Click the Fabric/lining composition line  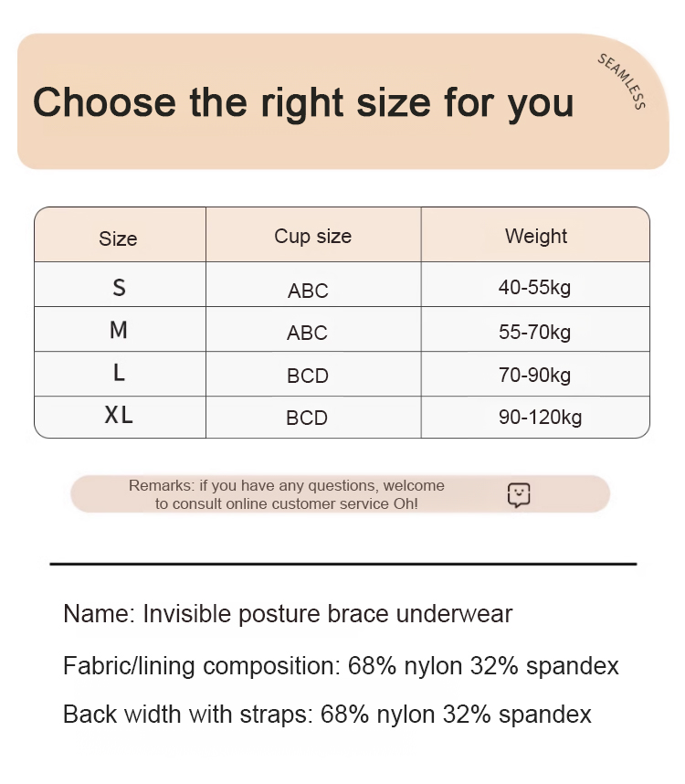point(341,666)
